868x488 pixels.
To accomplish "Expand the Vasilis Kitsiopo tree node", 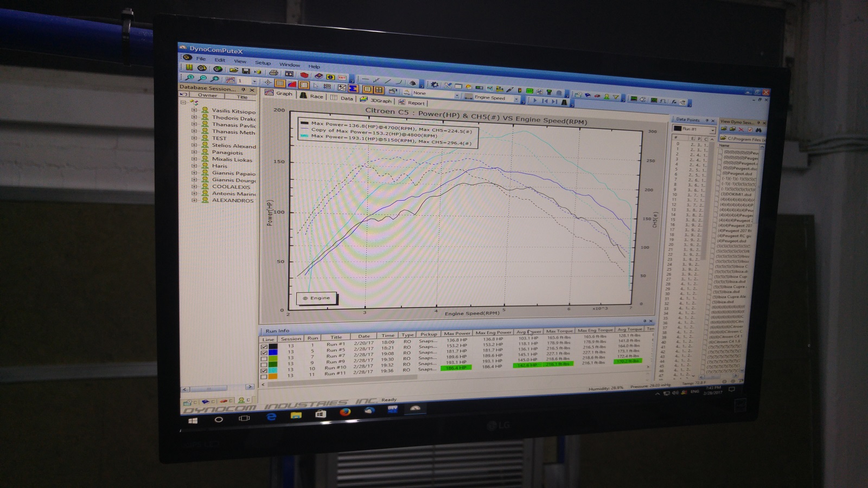I will (x=194, y=110).
